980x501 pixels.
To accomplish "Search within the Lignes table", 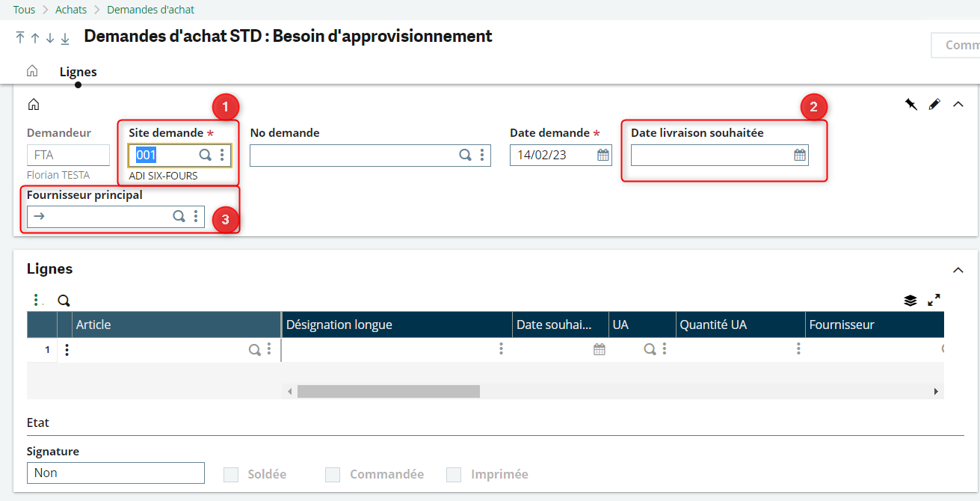I will point(64,301).
